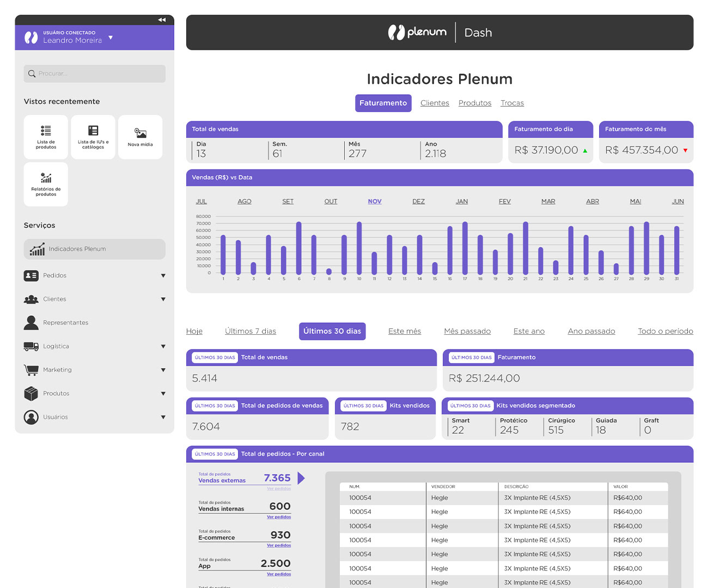Select the highlighted NOV month
708x588 pixels.
pyautogui.click(x=375, y=201)
